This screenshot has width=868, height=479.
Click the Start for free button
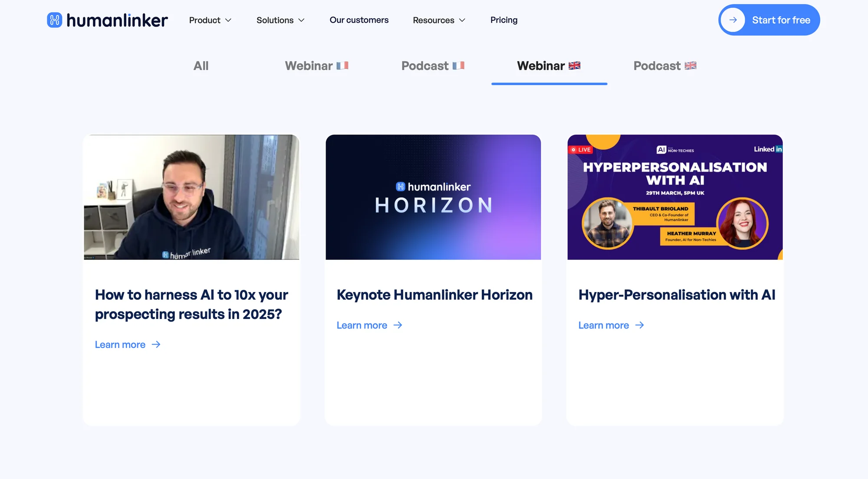(769, 20)
